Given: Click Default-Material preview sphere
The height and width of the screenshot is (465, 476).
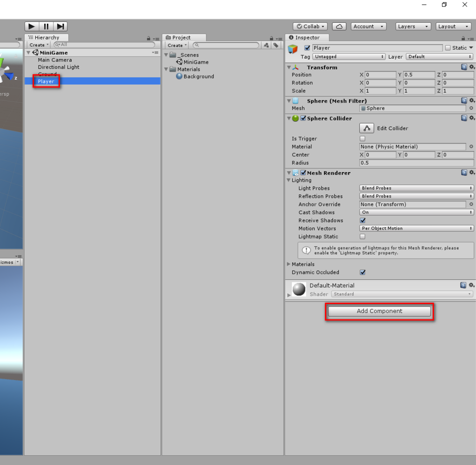Looking at the screenshot, I should (299, 289).
